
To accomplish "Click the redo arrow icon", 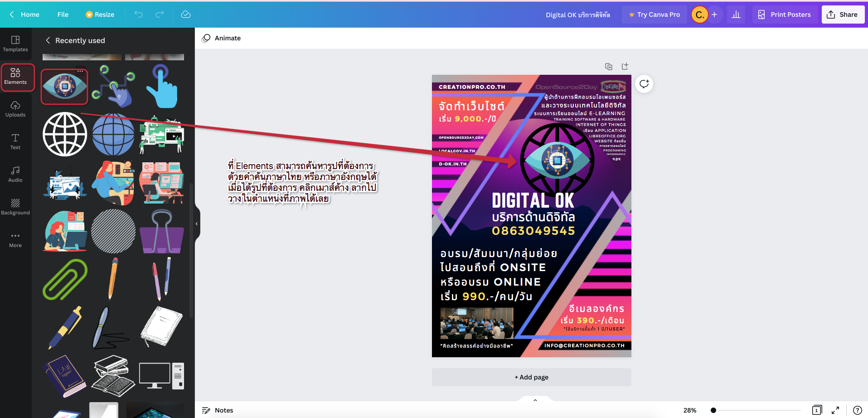I will 160,15.
